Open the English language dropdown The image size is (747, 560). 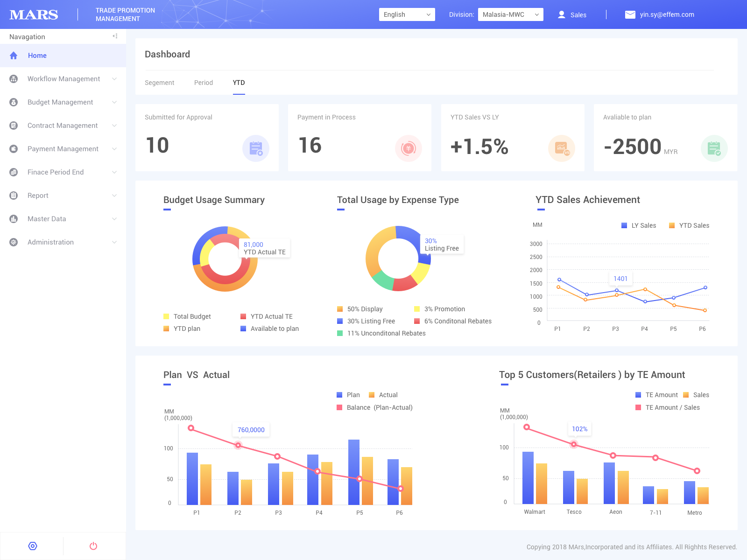[407, 14]
